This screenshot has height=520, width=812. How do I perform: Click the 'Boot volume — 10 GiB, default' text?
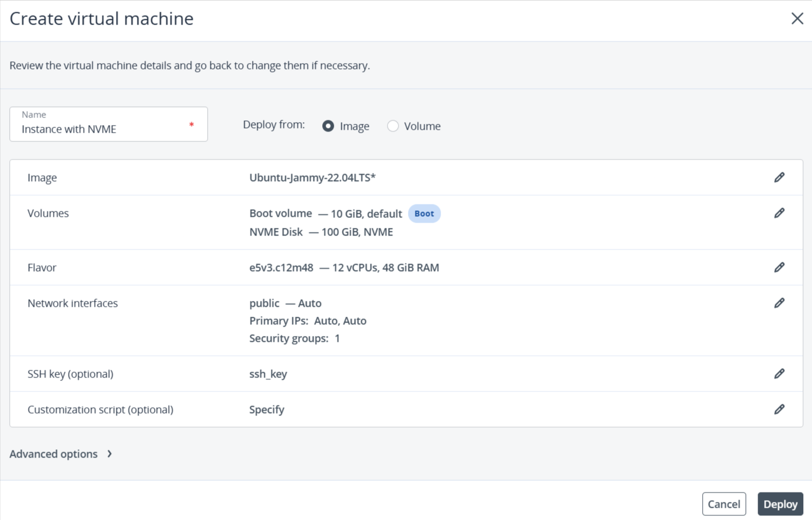tap(326, 214)
